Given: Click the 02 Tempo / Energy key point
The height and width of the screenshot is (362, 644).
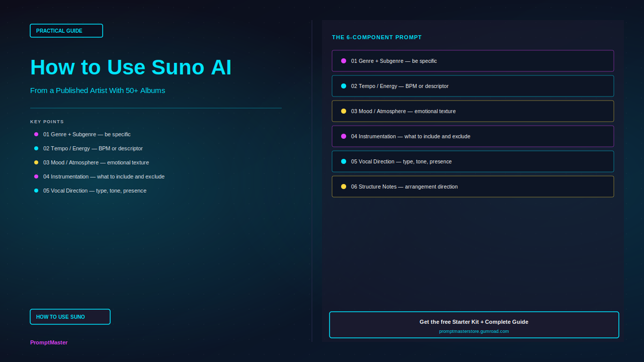Looking at the screenshot, I should 89,148.
